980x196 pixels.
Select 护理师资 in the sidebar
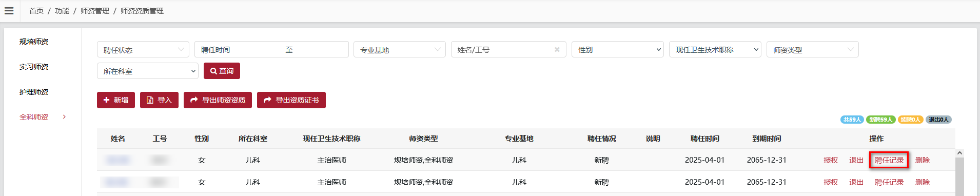pos(34,92)
